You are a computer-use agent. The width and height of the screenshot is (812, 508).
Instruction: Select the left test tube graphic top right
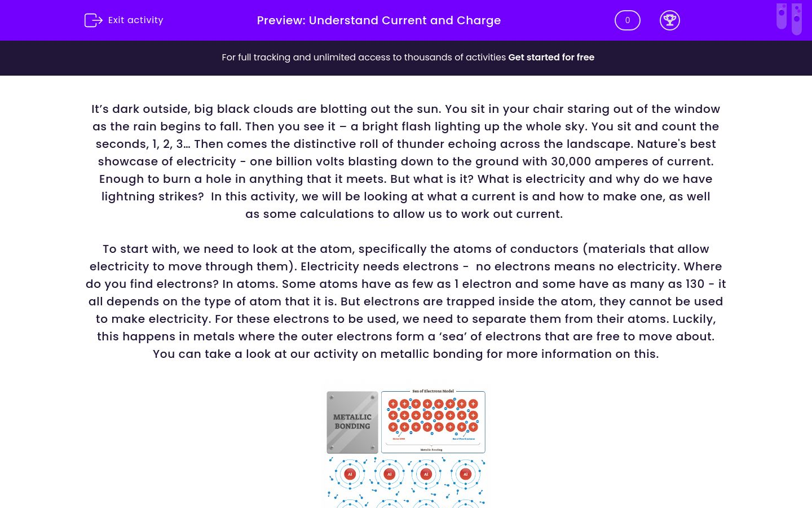[x=782, y=17]
